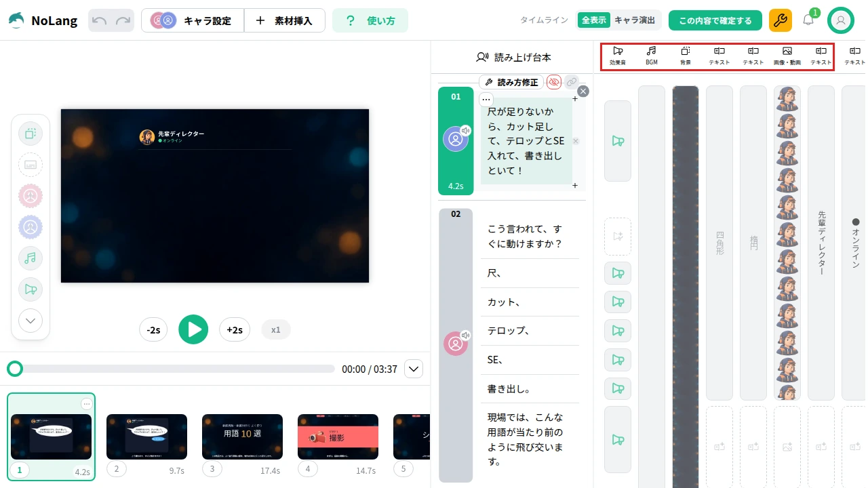Select the subtitle caption icon in left panel
This screenshot has height=488, width=868.
31,165
